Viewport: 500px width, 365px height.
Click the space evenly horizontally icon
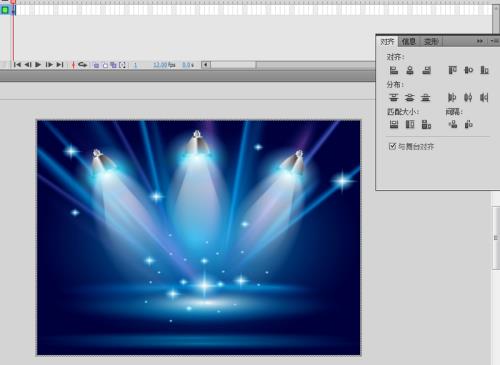469,124
